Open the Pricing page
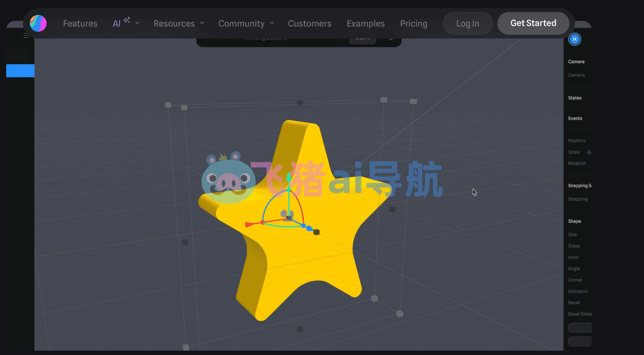 pos(414,24)
